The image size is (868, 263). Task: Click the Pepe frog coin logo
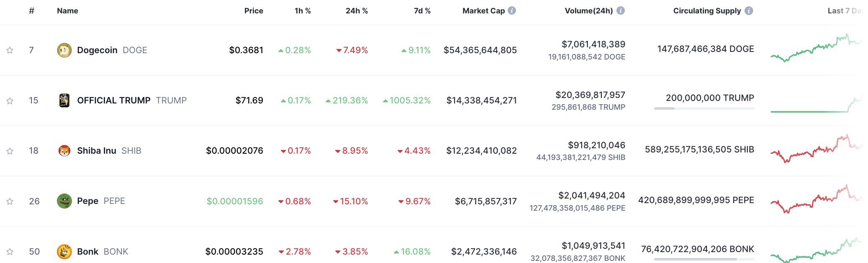(64, 201)
